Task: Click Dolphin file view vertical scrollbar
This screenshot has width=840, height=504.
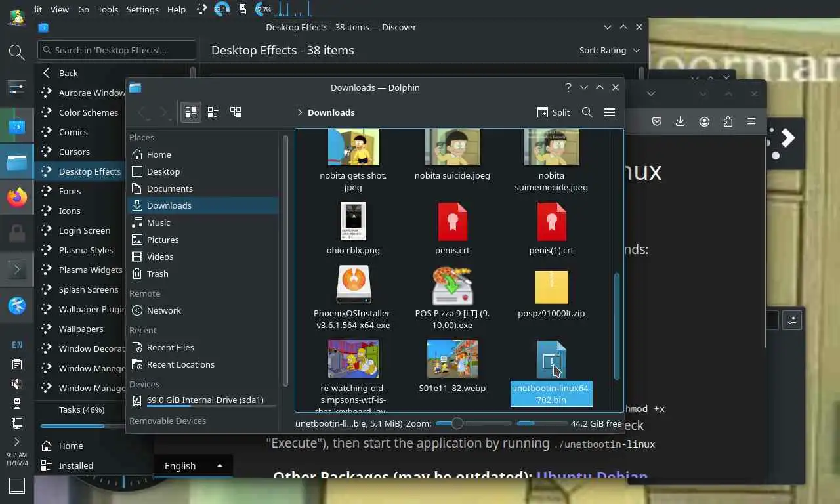Action: tap(616, 326)
